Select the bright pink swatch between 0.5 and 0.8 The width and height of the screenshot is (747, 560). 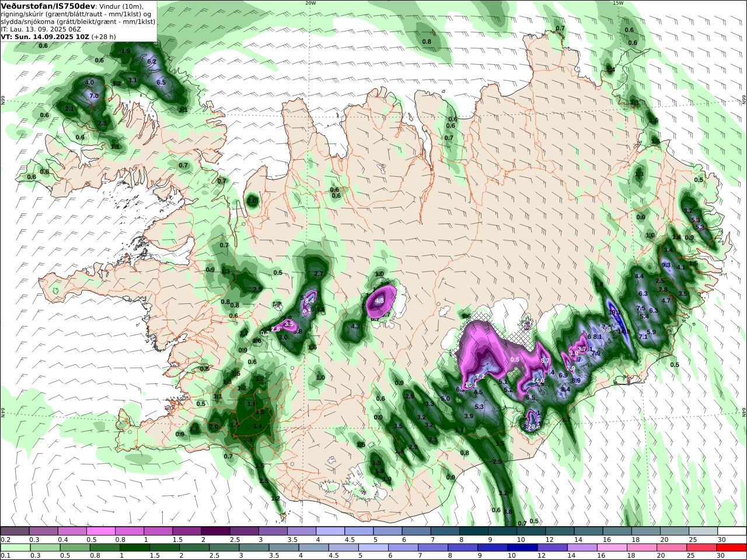click(x=100, y=531)
